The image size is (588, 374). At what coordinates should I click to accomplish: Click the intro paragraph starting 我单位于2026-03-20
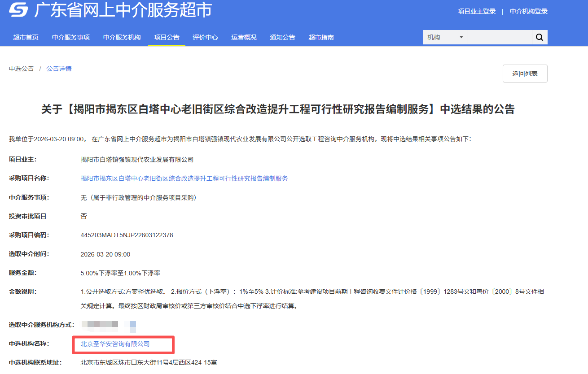click(240, 139)
